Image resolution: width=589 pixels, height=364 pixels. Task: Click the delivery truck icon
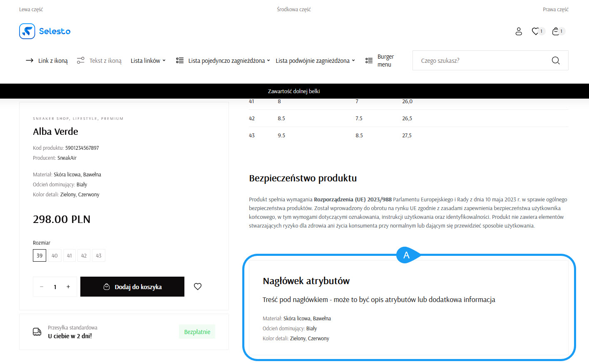coord(37,332)
